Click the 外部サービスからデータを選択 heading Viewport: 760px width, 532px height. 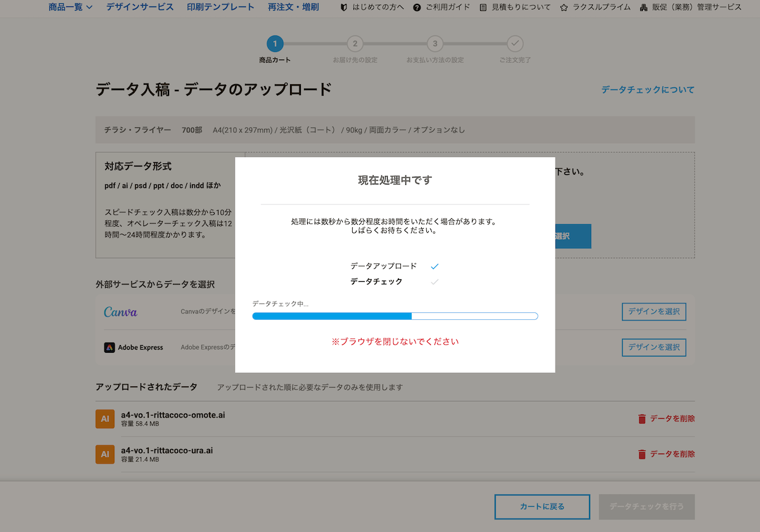click(x=155, y=284)
